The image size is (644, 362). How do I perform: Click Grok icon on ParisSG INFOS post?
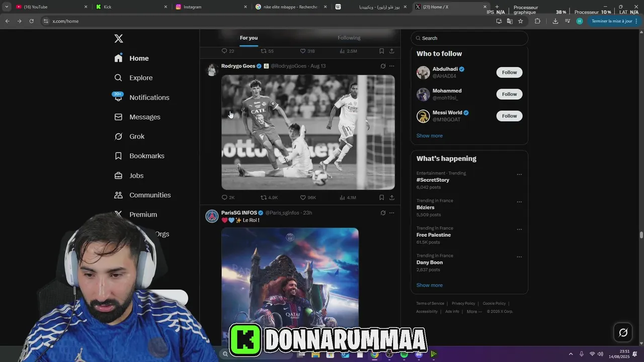click(383, 213)
